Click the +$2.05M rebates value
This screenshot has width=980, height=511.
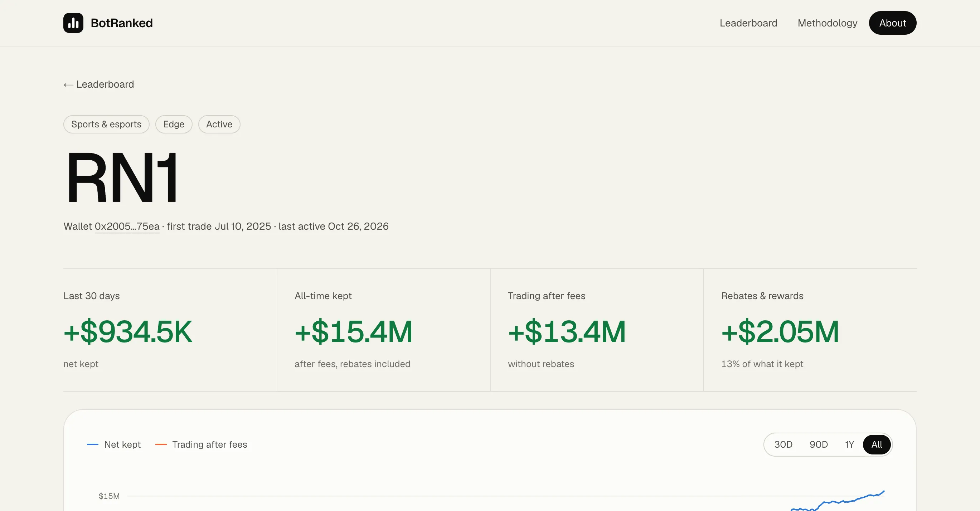780,331
